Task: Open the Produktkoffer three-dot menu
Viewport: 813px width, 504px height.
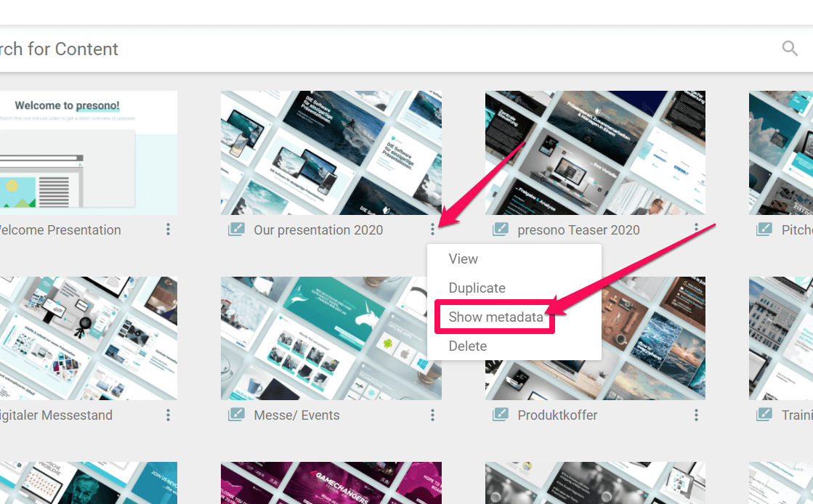Action: [696, 415]
